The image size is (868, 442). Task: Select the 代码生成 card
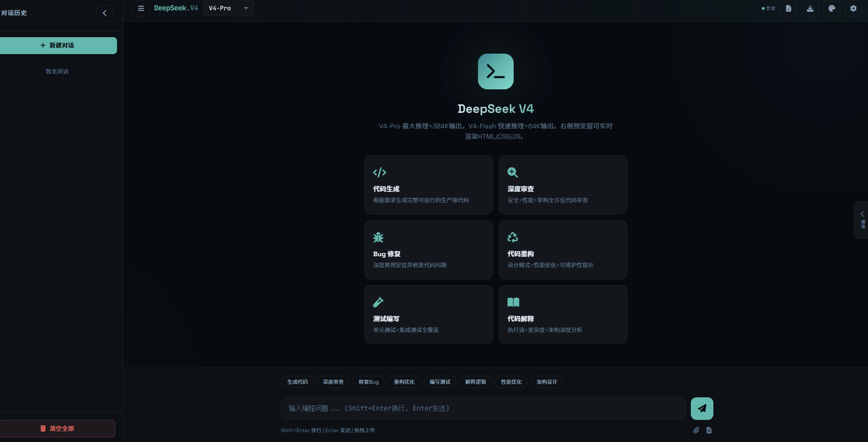point(429,185)
